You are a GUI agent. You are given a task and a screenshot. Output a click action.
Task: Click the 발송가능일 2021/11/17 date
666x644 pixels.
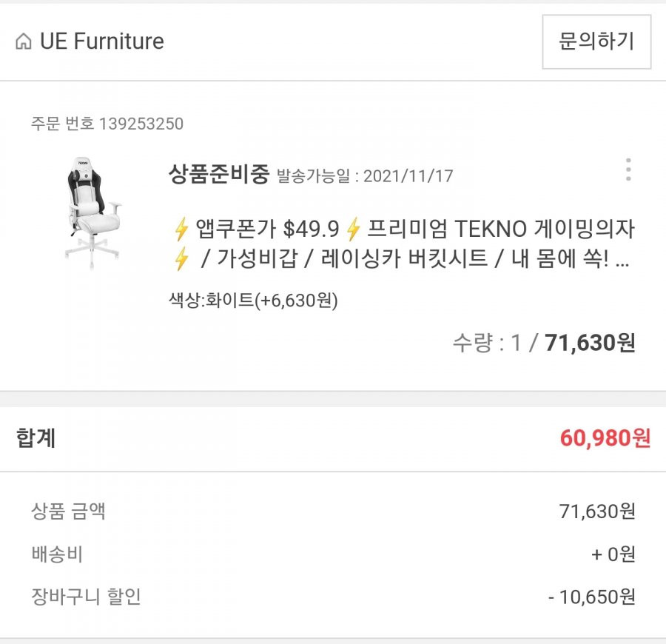pos(365,175)
